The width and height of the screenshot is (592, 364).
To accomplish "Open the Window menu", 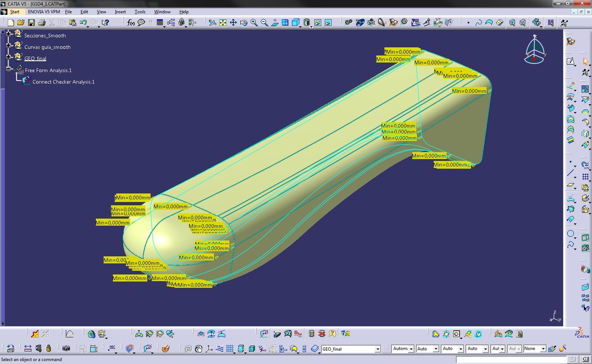I will [x=162, y=12].
